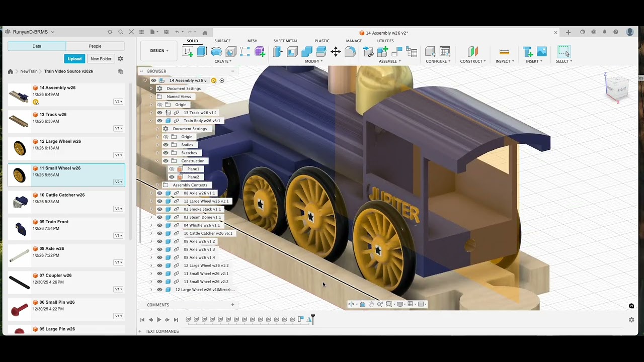
Task: Select the Measure tool in Inspect
Action: click(504, 52)
